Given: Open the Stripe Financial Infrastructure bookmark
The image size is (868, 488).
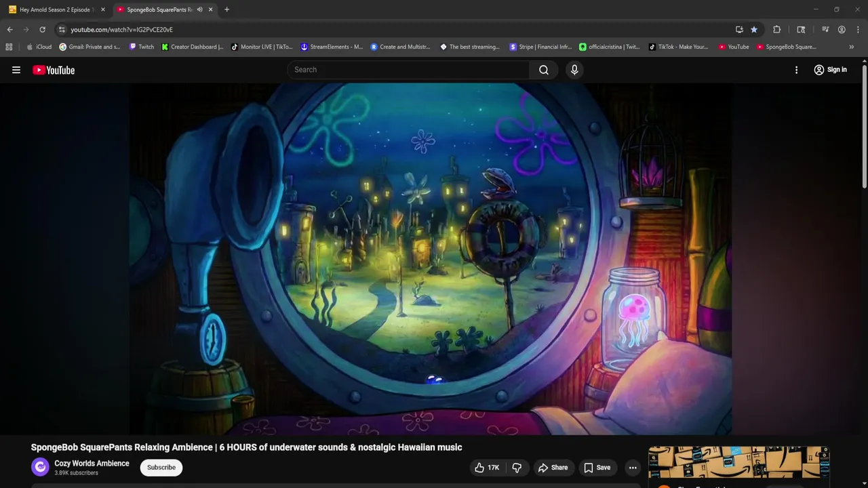Looking at the screenshot, I should coord(540,47).
